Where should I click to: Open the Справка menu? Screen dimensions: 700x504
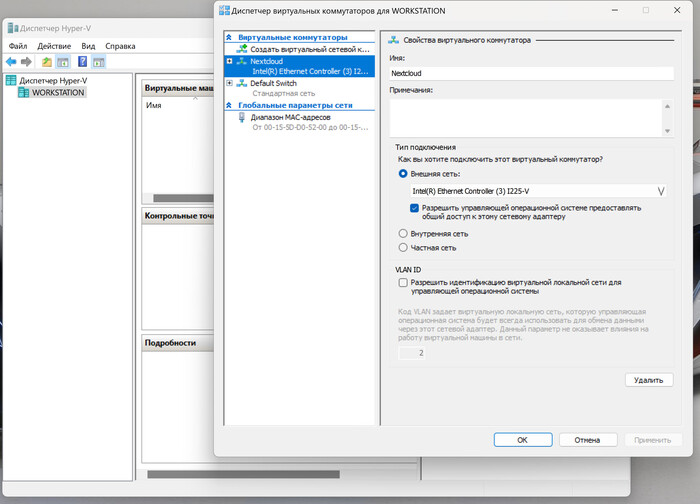point(120,46)
